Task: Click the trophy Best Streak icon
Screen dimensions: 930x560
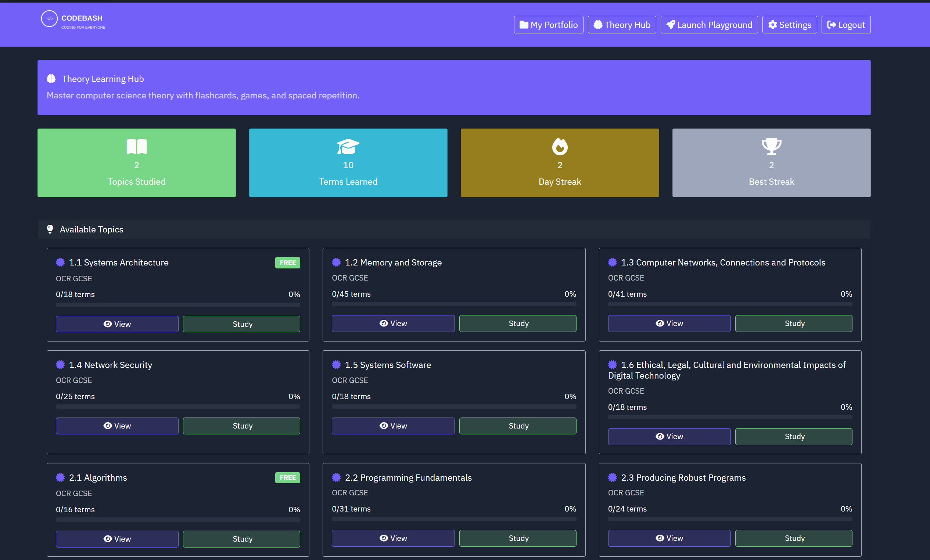Action: 771,146
